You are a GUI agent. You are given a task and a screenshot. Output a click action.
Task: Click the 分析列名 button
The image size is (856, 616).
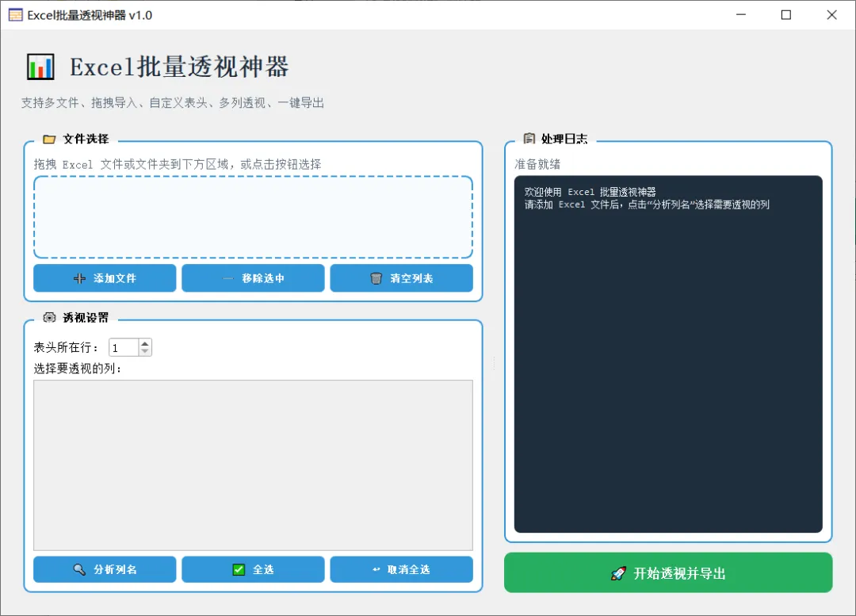(x=105, y=569)
